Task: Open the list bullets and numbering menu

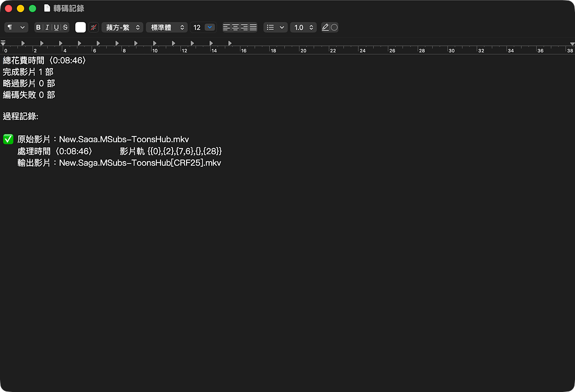Action: pyautogui.click(x=275, y=27)
